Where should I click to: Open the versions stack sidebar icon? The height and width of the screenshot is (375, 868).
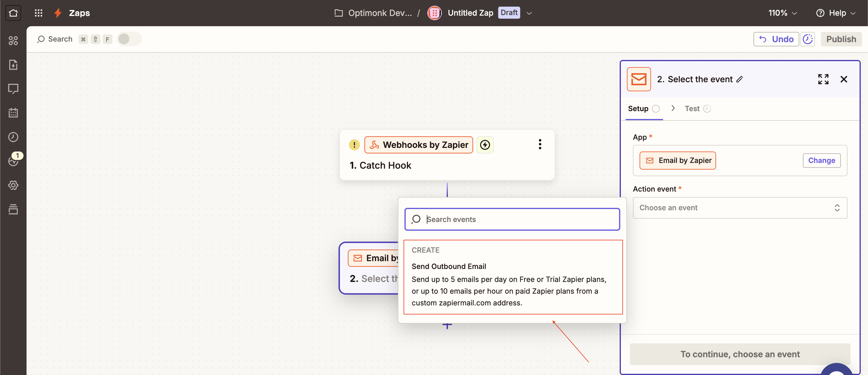tap(13, 209)
